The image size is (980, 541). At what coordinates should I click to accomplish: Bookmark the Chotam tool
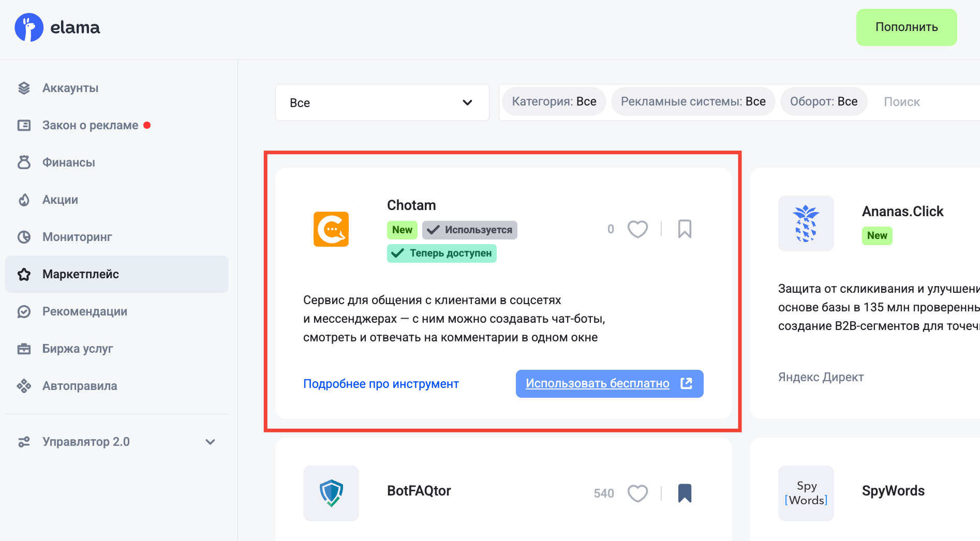click(x=685, y=229)
